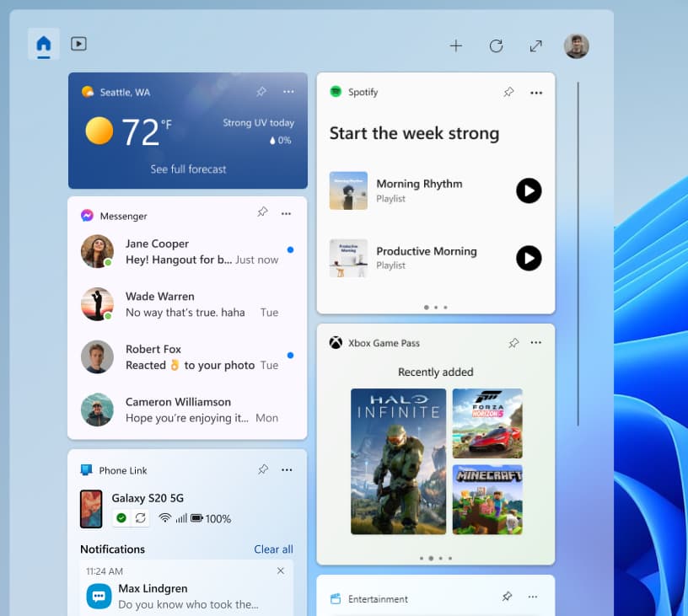This screenshot has height=616, width=688.
Task: Switch to the video play tab
Action: click(78, 44)
